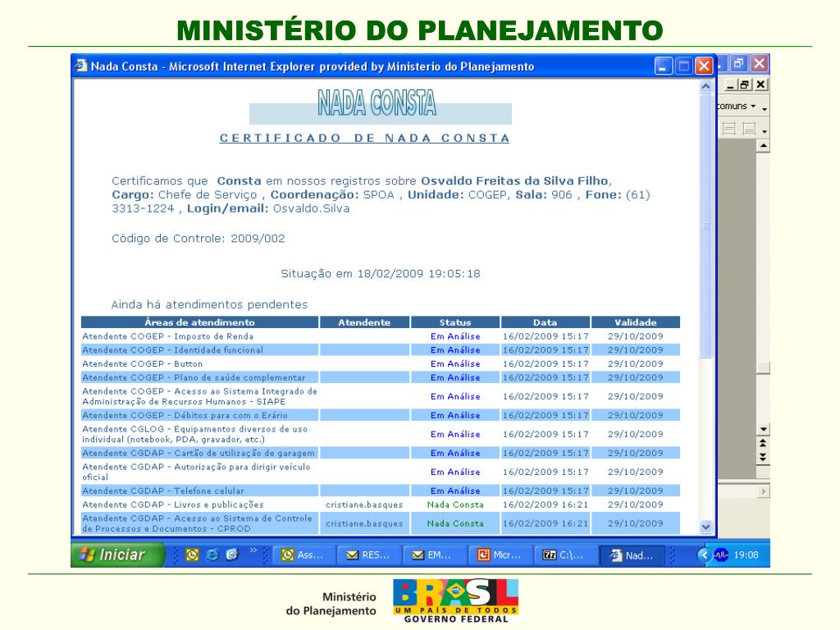Click the NADA CONSTA logo banner
This screenshot has height=630, width=840.
point(380,106)
